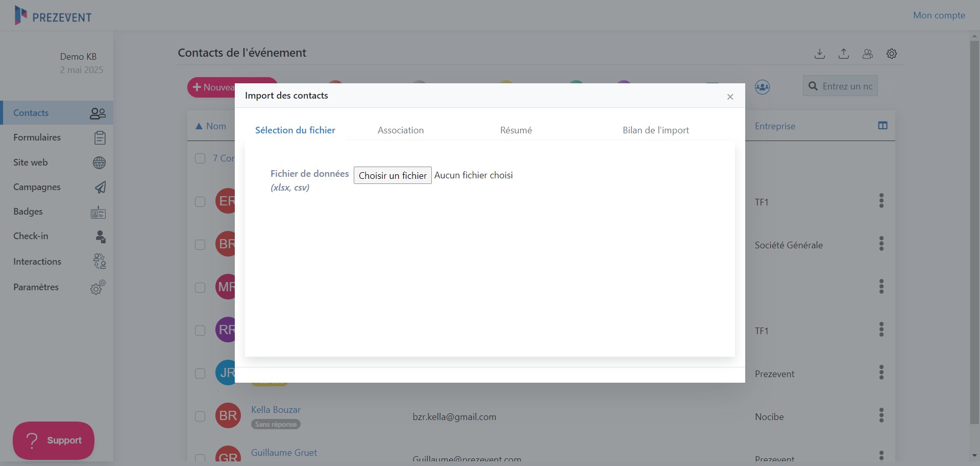Click the Check-in person icon
The width and height of the screenshot is (980, 466).
click(101, 237)
